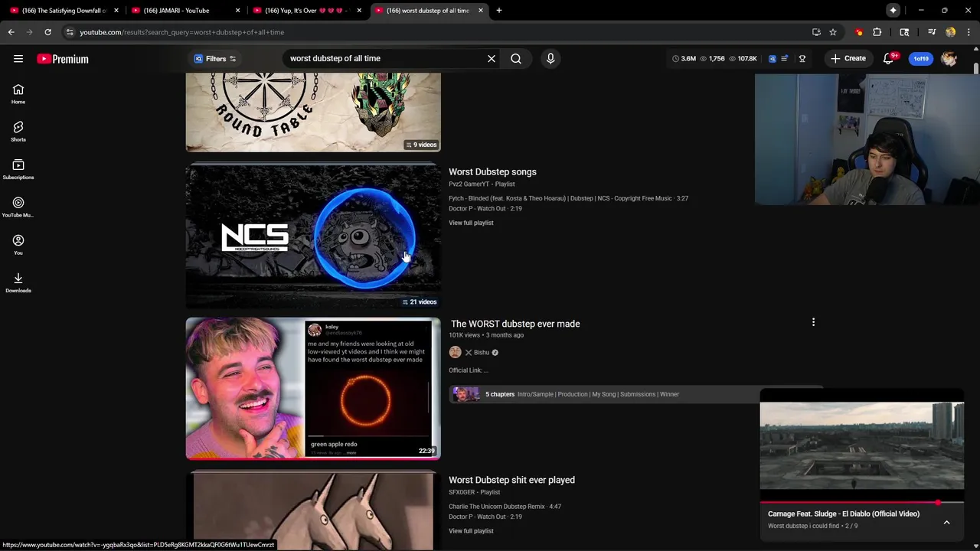Open the red recorder extension icon
The image size is (980, 551).
pyautogui.click(x=859, y=32)
